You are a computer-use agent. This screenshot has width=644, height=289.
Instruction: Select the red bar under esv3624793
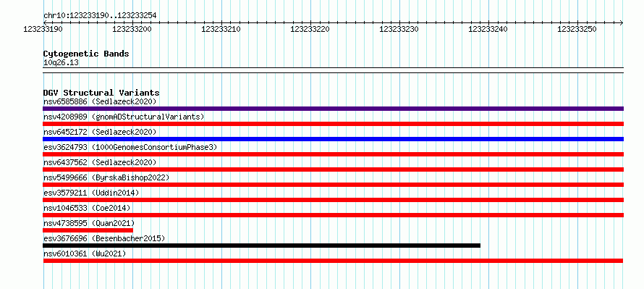click(333, 154)
